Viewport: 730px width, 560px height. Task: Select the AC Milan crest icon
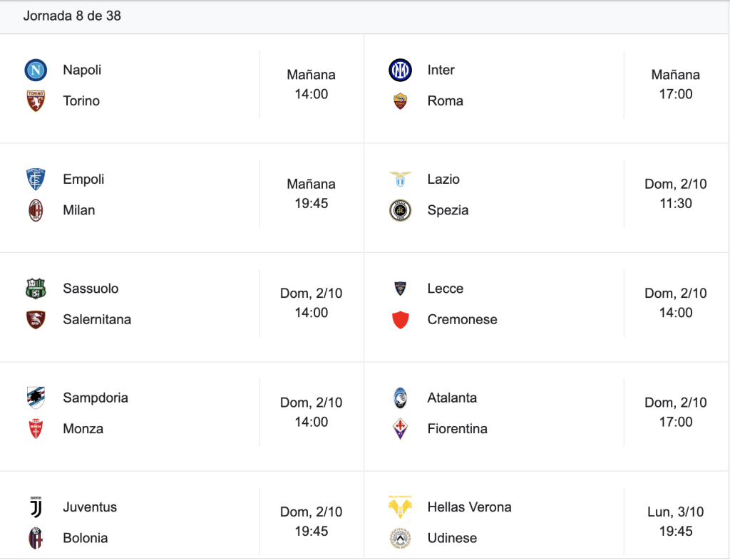coord(36,210)
